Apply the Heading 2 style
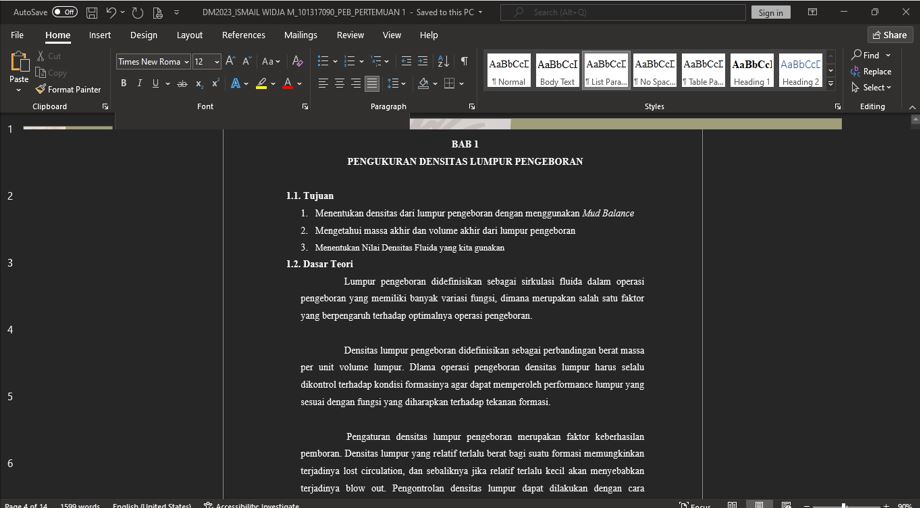Image resolution: width=920 pixels, height=508 pixels. pyautogui.click(x=801, y=70)
